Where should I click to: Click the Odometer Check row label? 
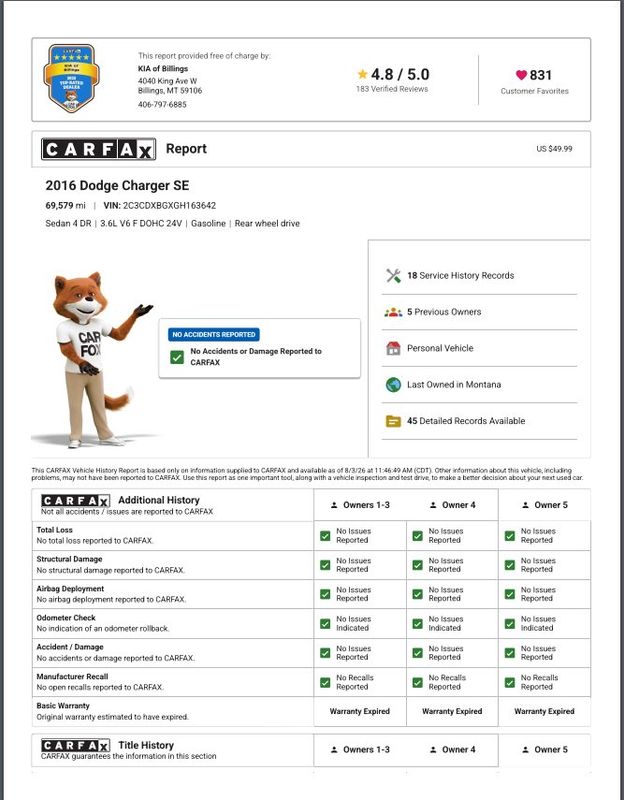pyautogui.click(x=66, y=618)
